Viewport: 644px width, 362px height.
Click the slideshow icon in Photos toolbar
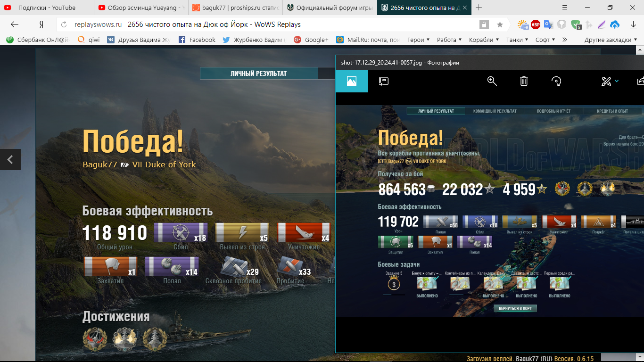(x=384, y=81)
